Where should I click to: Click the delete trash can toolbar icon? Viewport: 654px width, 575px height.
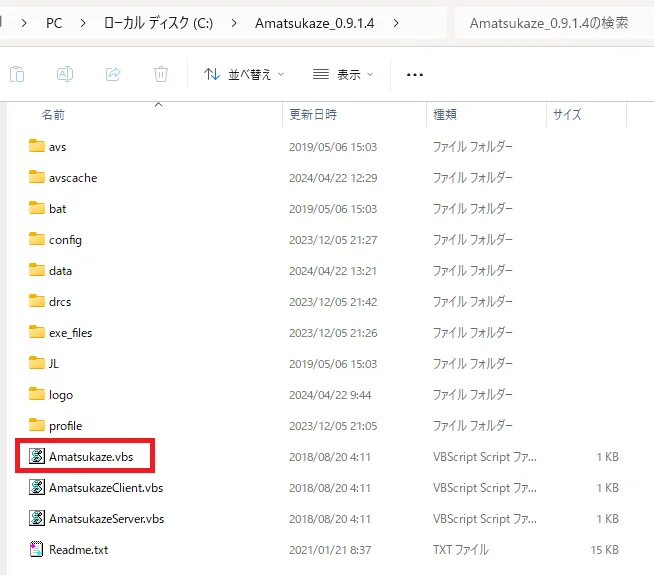pyautogui.click(x=161, y=74)
